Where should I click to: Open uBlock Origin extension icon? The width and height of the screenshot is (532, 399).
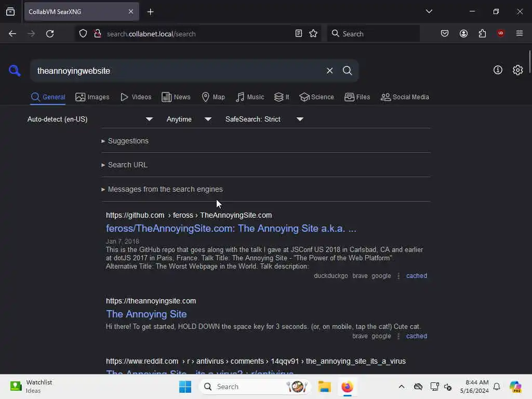pyautogui.click(x=500, y=33)
